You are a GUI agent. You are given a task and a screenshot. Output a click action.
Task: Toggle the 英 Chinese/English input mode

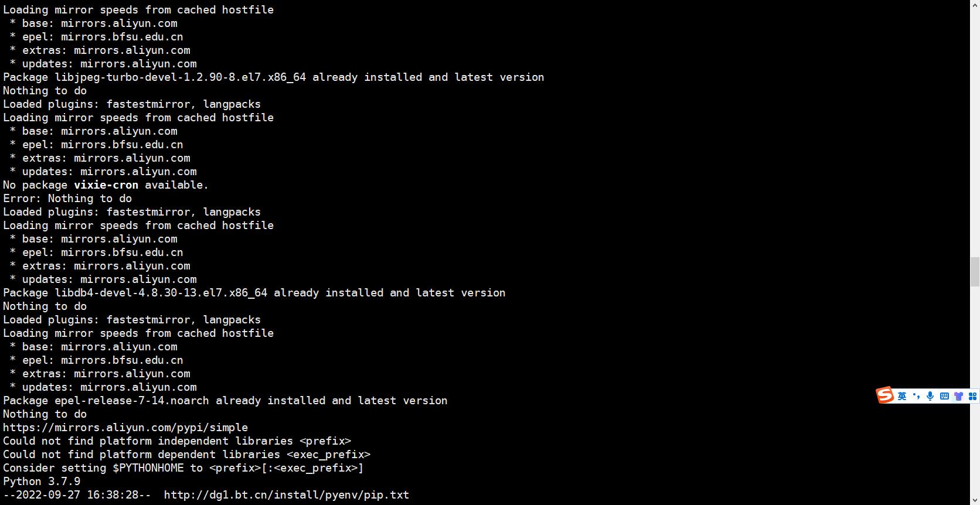tap(902, 397)
